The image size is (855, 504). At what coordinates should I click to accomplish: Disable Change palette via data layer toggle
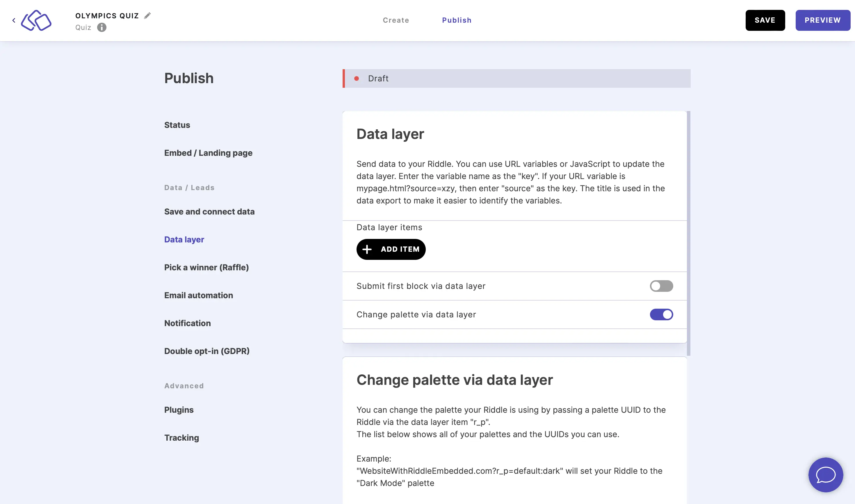pyautogui.click(x=661, y=314)
